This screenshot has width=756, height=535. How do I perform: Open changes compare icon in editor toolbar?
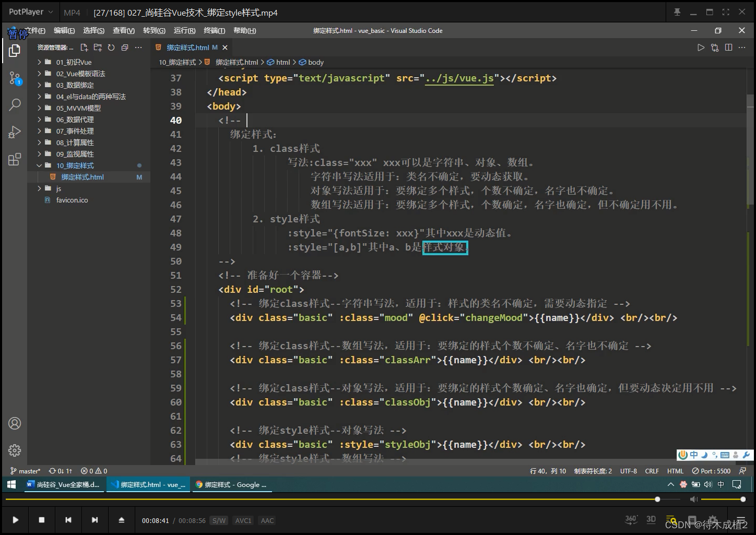715,47
